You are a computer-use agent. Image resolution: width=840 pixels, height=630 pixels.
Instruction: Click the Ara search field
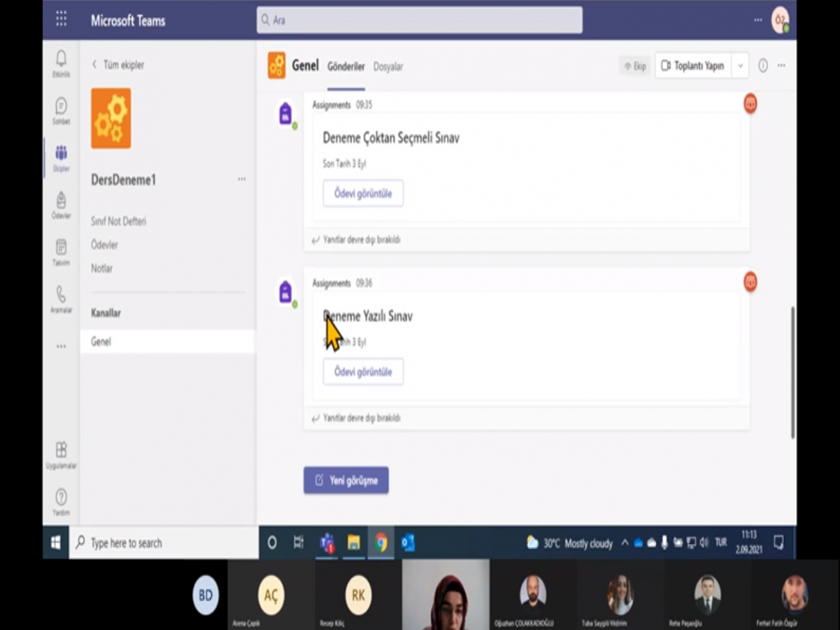coord(419,20)
